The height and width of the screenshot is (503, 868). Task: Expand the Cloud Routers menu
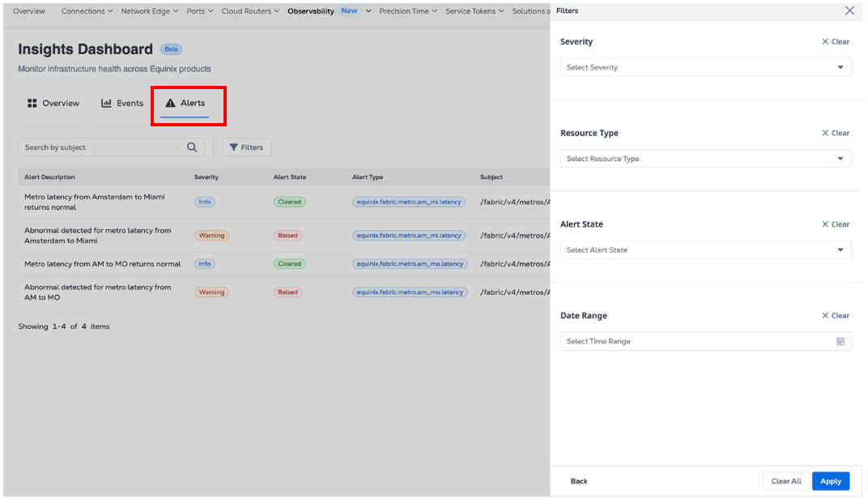tap(250, 11)
